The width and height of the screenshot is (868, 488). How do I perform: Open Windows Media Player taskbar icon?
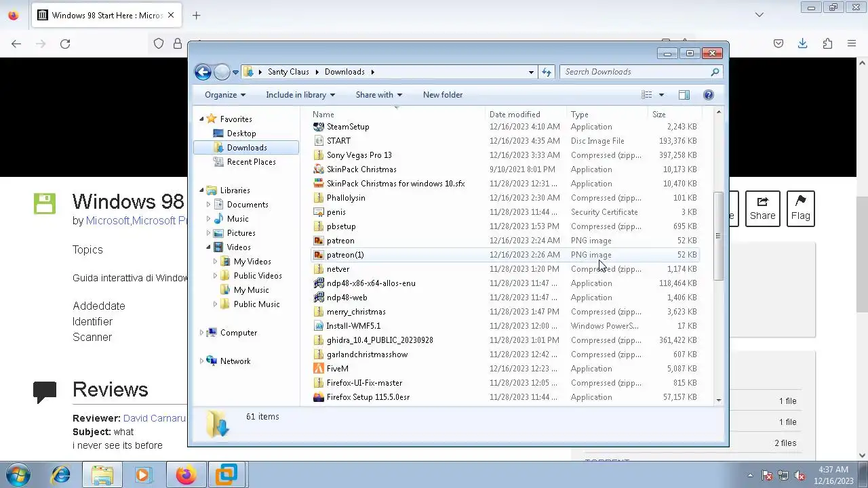pos(142,475)
